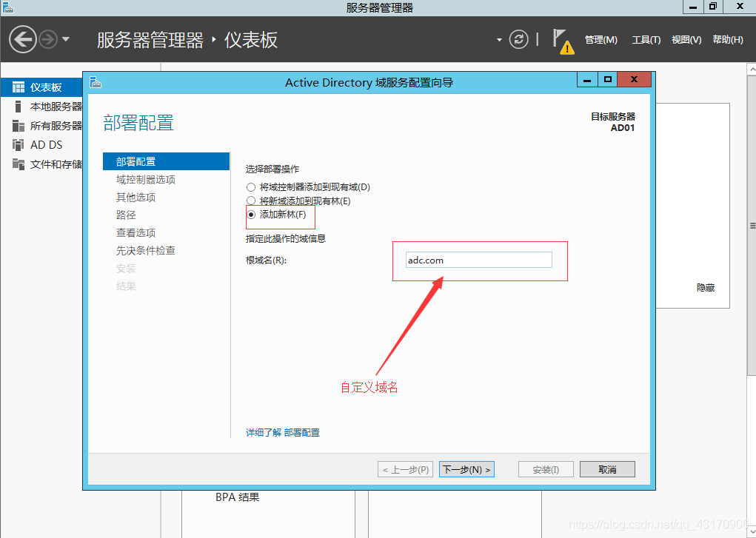Select 将新域添加到现有林 radio option
Screen dimensions: 756x538
pos(251,201)
